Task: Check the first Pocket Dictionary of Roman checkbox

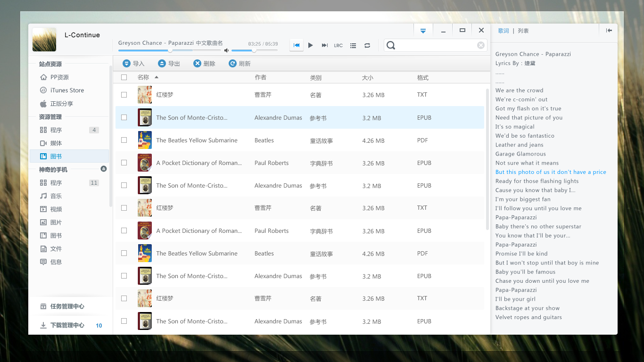Action: [124, 163]
